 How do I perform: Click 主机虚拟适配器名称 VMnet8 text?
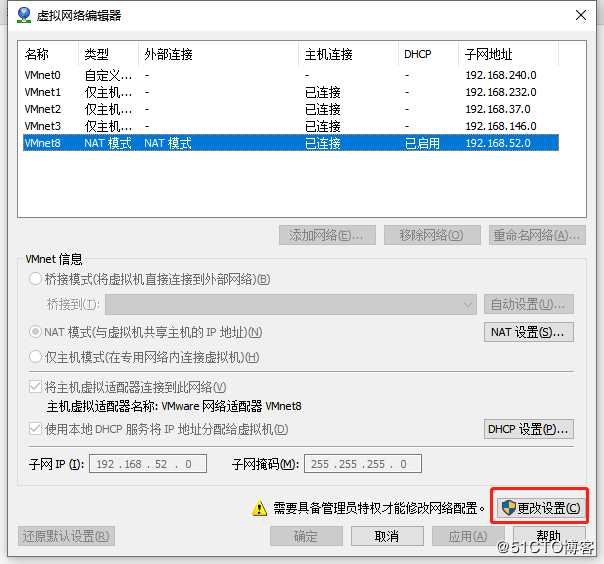point(174,406)
